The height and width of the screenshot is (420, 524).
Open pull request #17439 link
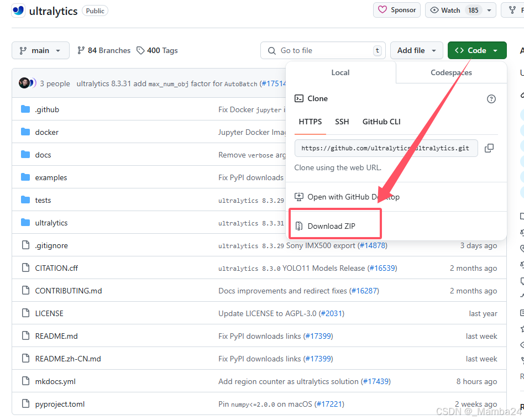(x=376, y=381)
